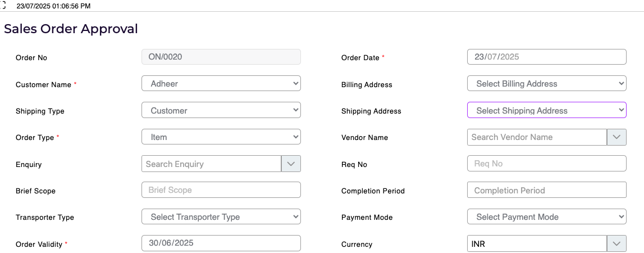Open the Customer Name dropdown showing Adheer

tap(221, 84)
